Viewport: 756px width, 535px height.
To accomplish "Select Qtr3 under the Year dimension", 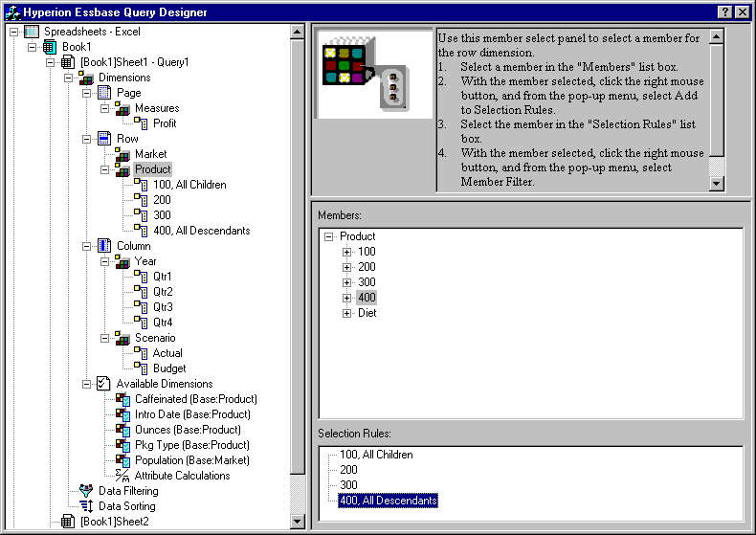I will 163,307.
